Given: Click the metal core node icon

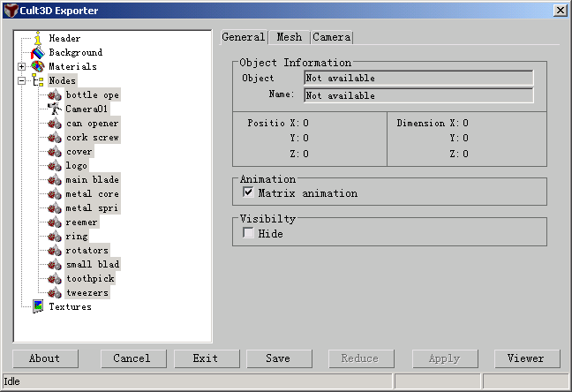Looking at the screenshot, I should [55, 194].
